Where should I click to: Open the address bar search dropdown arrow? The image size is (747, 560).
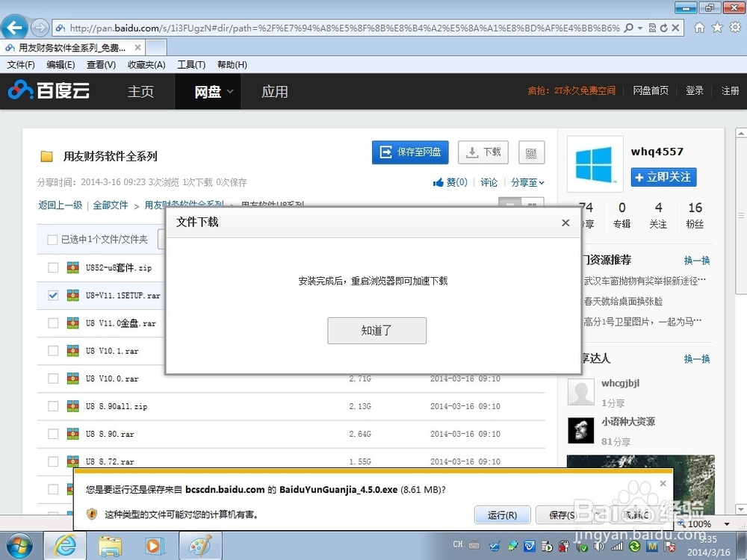click(x=640, y=28)
